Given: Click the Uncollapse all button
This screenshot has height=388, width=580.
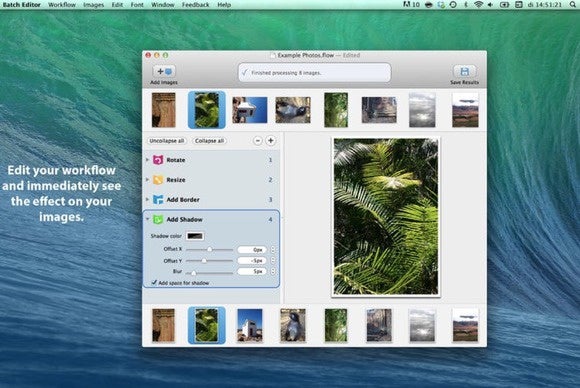Looking at the screenshot, I should click(167, 141).
